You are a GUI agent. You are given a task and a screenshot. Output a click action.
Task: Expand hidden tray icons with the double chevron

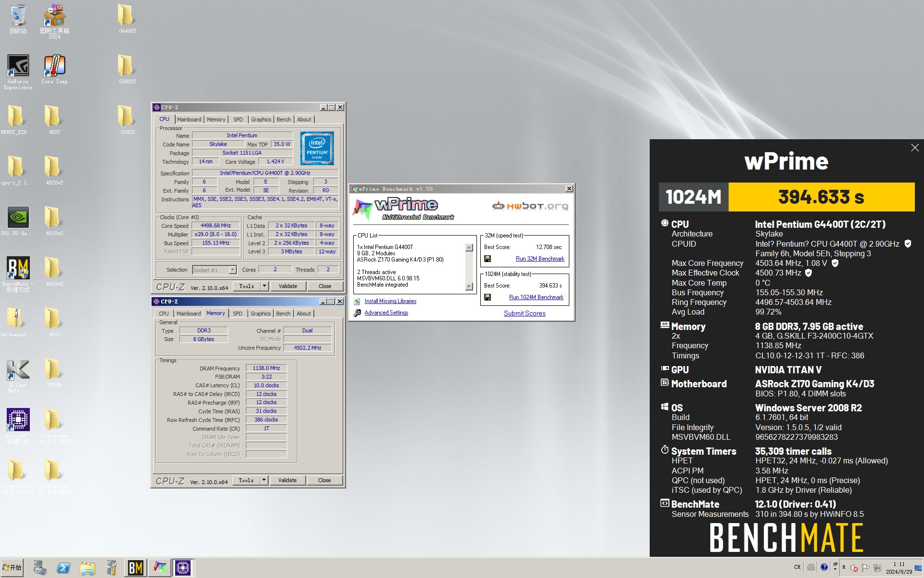coord(844,567)
